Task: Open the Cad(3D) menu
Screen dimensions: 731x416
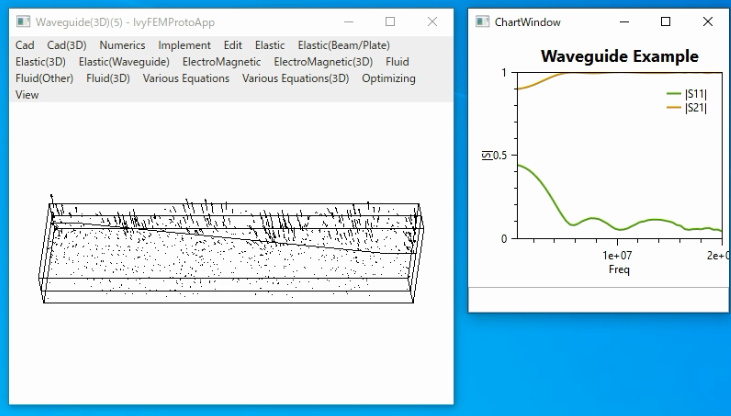Action: coord(67,45)
